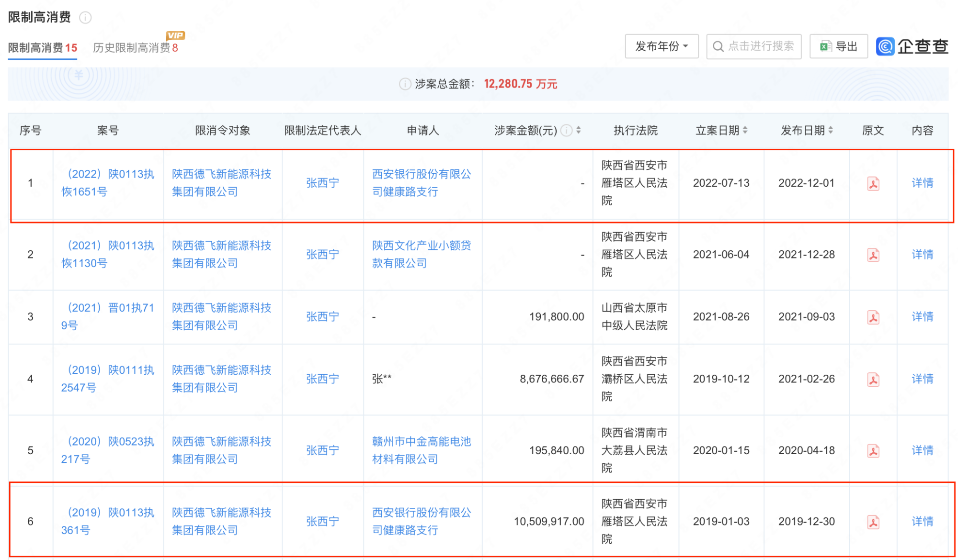958x560 pixels.
Task: Open 详情 link for row 3
Action: tap(922, 316)
